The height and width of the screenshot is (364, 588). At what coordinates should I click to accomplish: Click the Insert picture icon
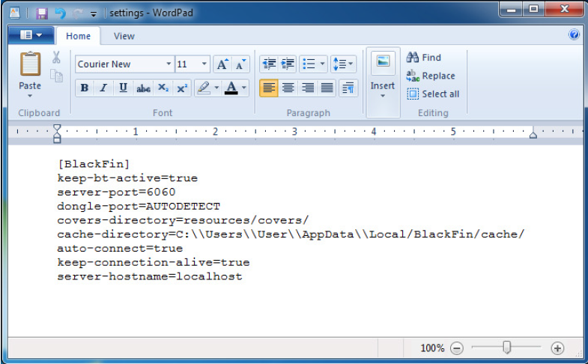pyautogui.click(x=383, y=63)
